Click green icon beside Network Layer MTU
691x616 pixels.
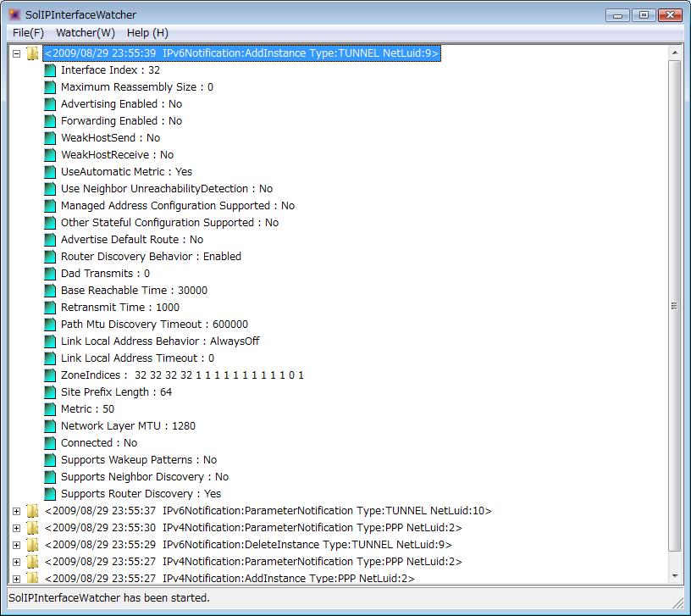point(50,426)
